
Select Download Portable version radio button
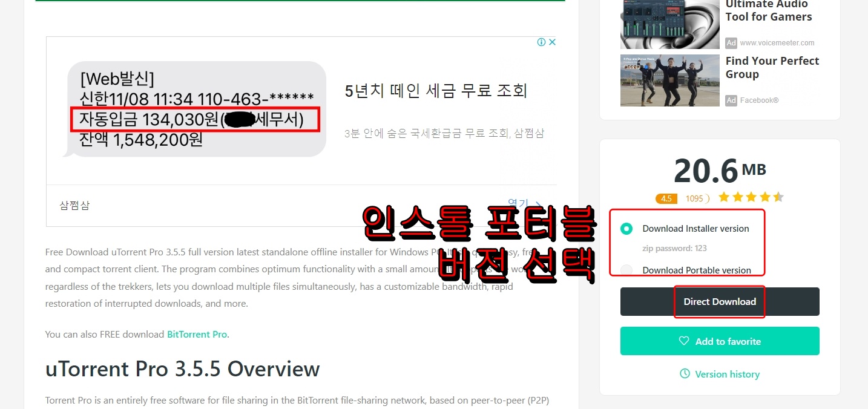coord(626,270)
